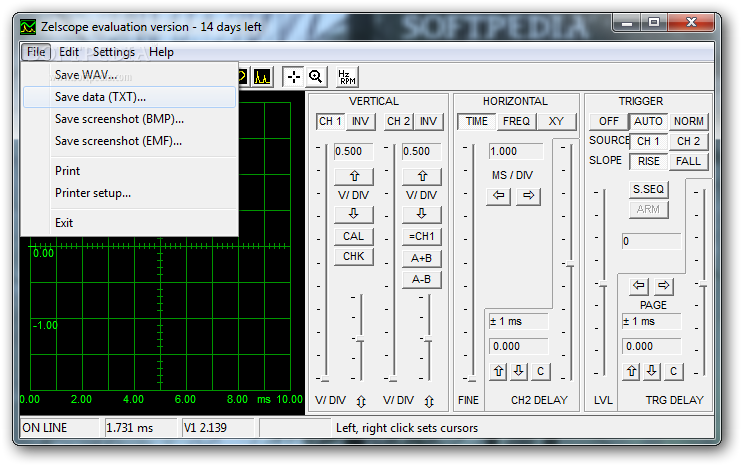Viewport: 742px width, 466px height.
Task: Select FALL trigger slope
Action: point(689,161)
